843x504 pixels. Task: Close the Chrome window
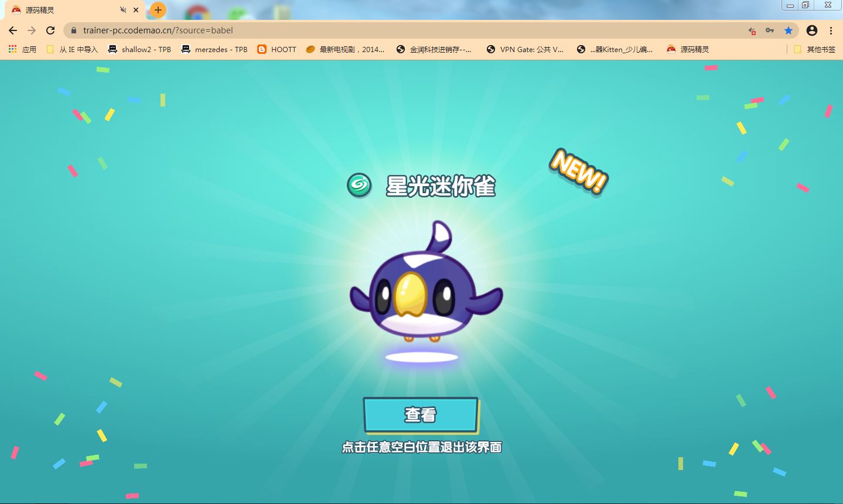[x=828, y=5]
